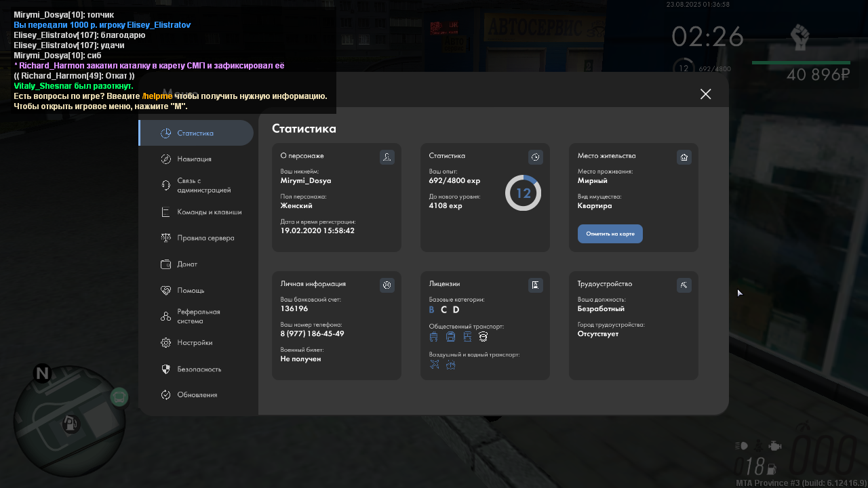Click the chart icon in Статистика card header
Image resolution: width=868 pixels, height=488 pixels.
[x=535, y=157]
